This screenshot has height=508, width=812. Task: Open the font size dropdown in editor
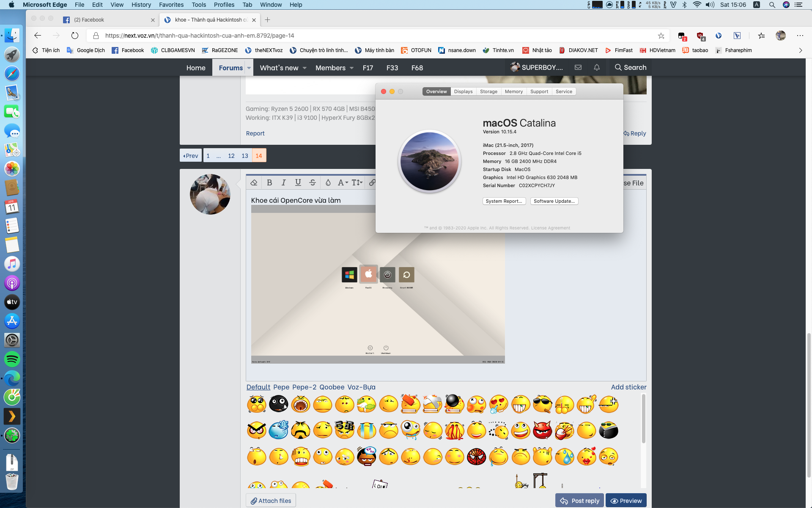tap(357, 182)
